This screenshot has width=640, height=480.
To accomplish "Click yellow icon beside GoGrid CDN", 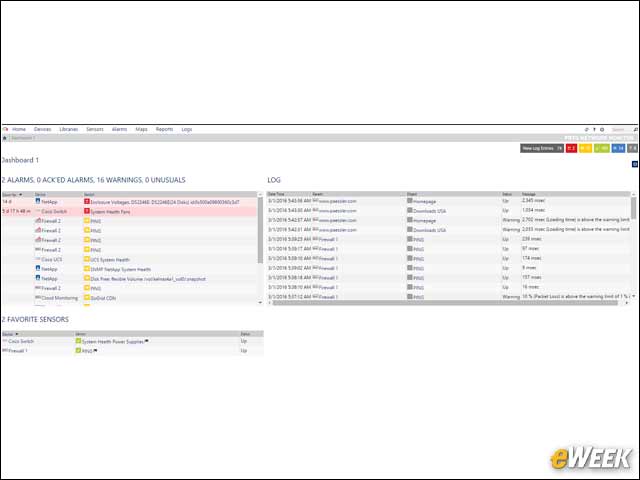I will tap(87, 298).
